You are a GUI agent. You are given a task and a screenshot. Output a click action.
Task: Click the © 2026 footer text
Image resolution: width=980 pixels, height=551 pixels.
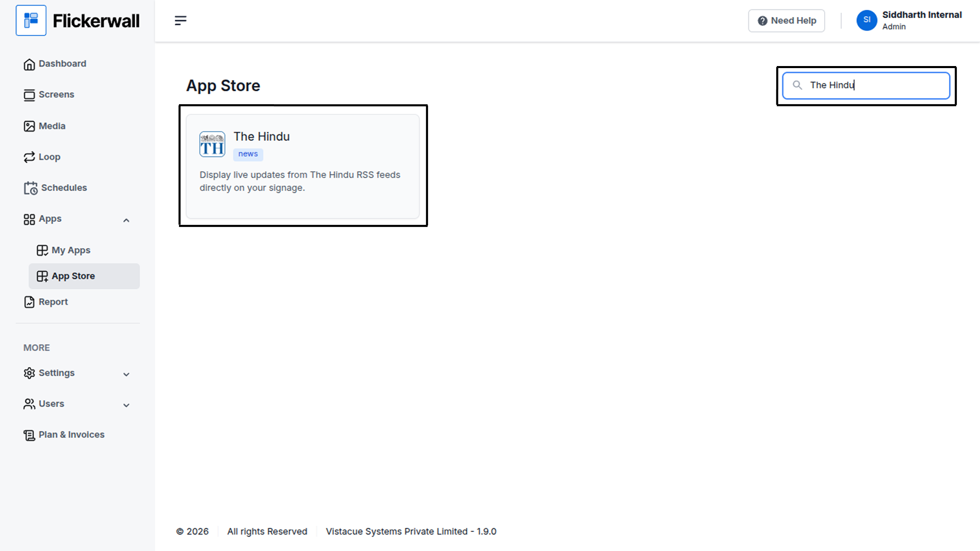(192, 531)
